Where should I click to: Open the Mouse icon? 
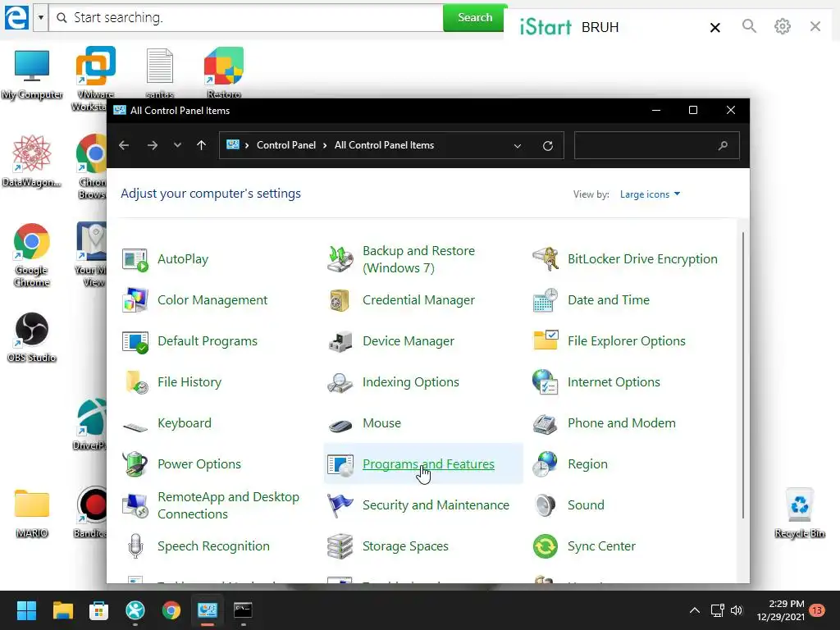(340, 426)
